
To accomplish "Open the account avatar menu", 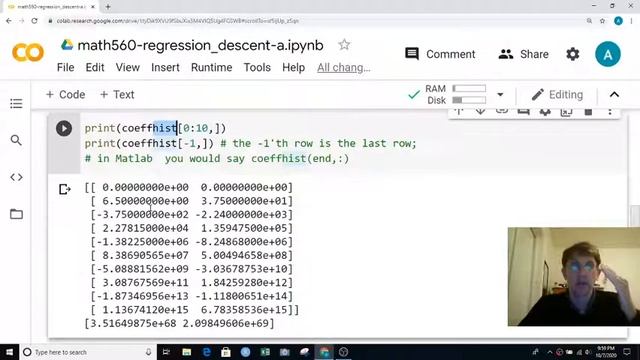I will (x=608, y=54).
